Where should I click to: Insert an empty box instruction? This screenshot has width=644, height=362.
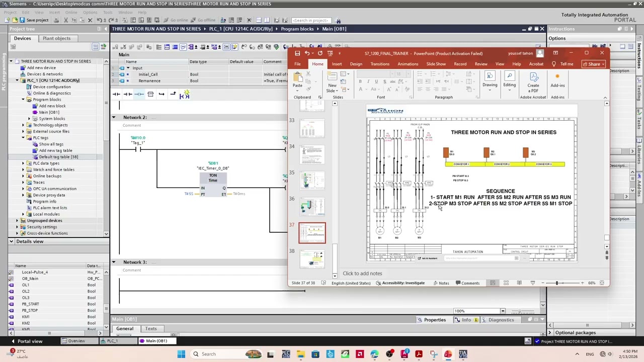pos(150,94)
